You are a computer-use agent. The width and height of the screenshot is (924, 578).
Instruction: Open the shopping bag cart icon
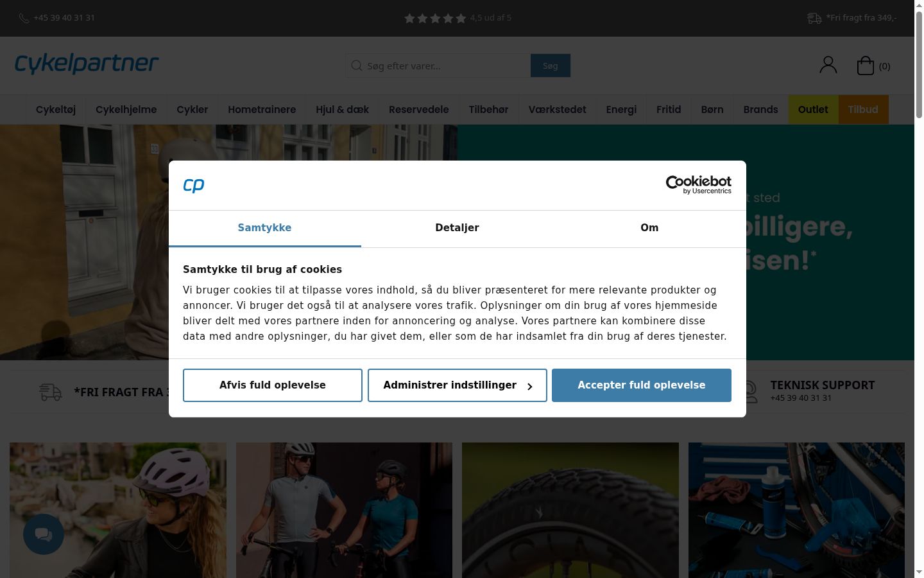(x=866, y=66)
